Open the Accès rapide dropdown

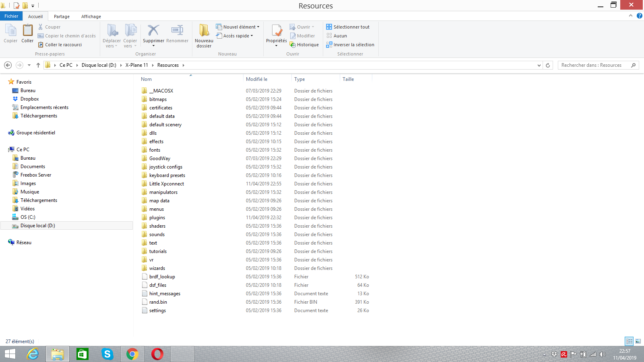tap(234, 36)
